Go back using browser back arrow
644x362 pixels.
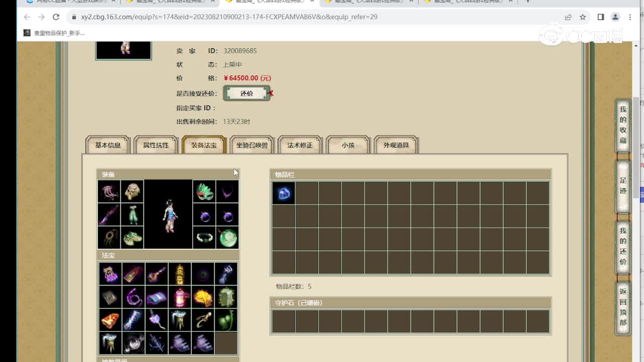coord(27,17)
